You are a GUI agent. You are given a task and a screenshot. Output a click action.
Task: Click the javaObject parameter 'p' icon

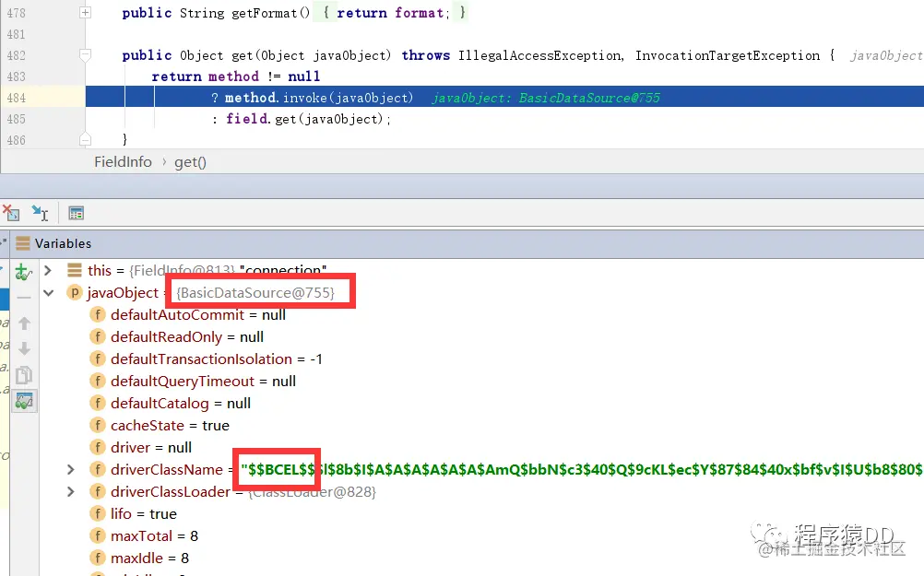(x=75, y=292)
